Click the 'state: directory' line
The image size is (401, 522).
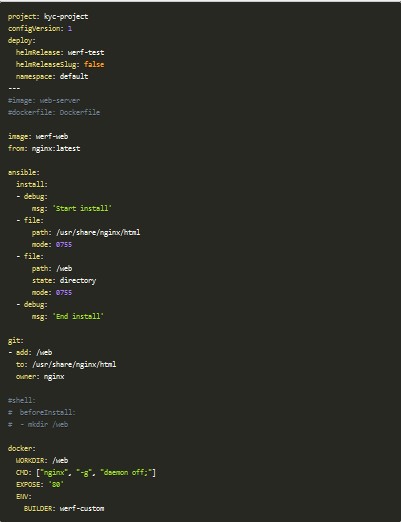(x=64, y=280)
